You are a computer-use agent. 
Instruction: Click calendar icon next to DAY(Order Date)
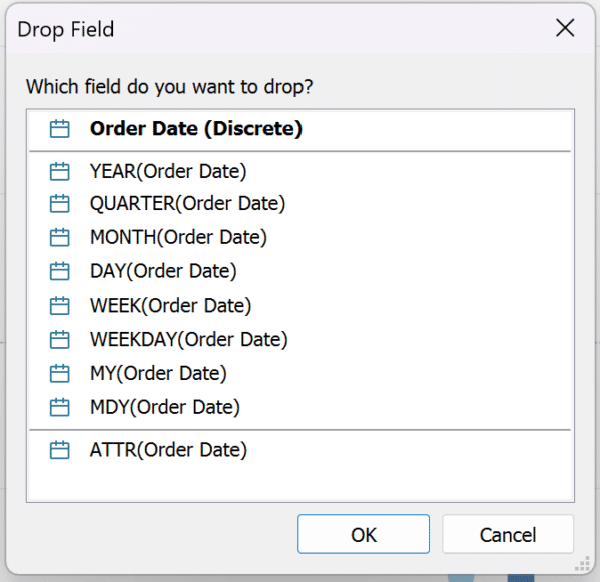point(60,272)
